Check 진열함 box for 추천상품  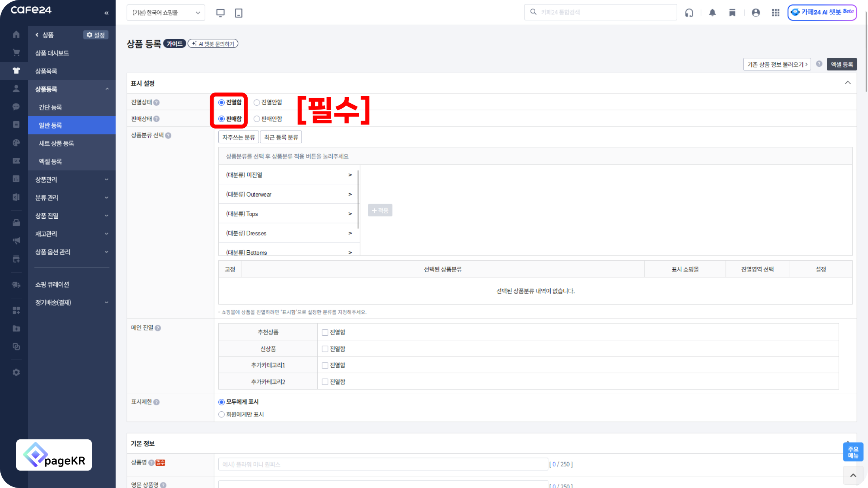pos(325,333)
